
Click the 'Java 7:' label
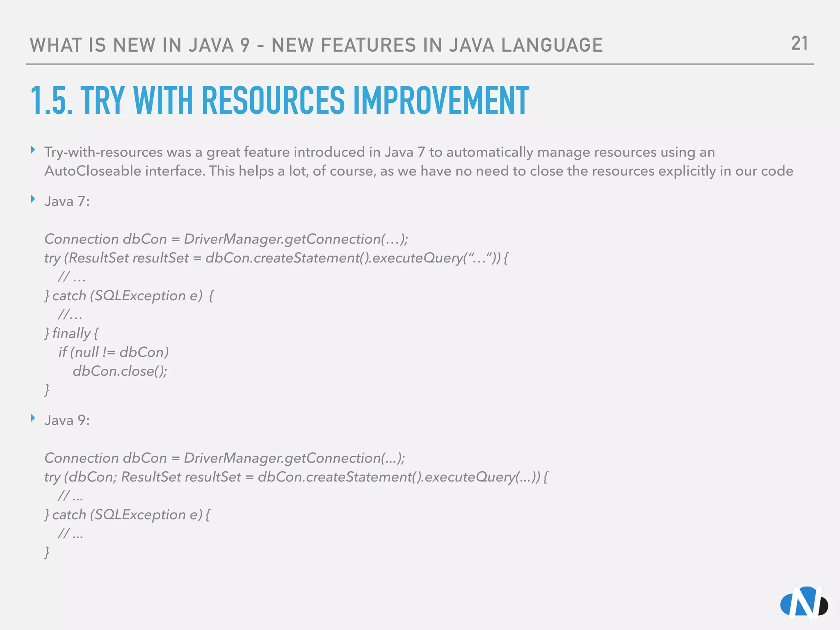tap(67, 201)
